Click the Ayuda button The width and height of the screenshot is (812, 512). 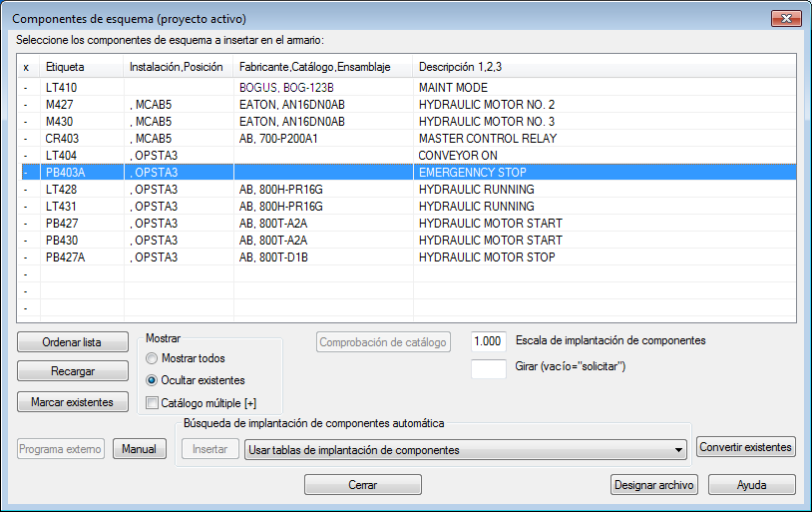point(752,484)
